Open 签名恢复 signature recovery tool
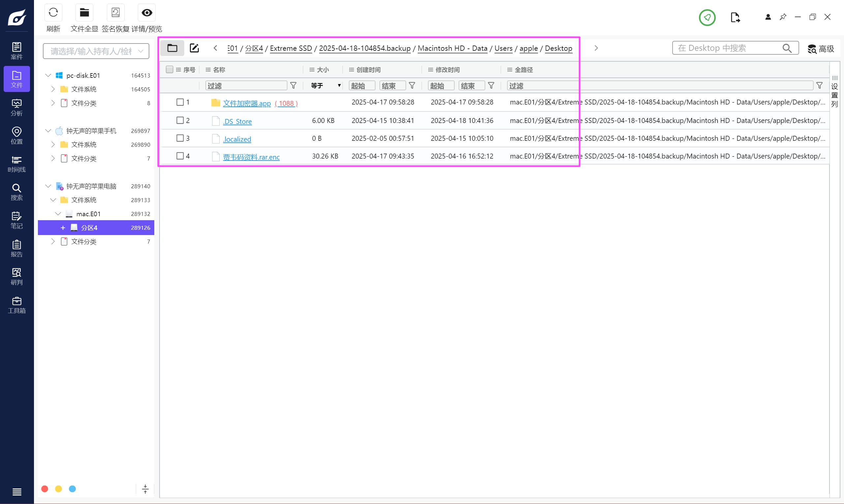This screenshot has height=504, width=844. 115,13
